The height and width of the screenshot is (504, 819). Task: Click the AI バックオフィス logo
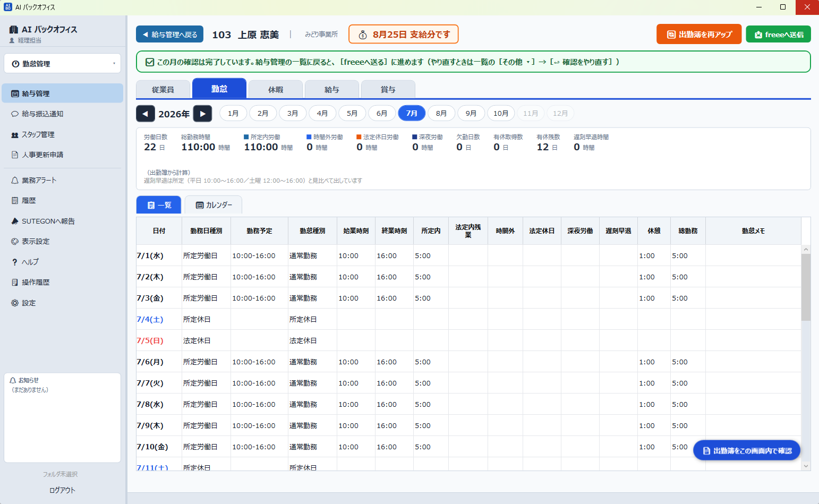tap(44, 30)
